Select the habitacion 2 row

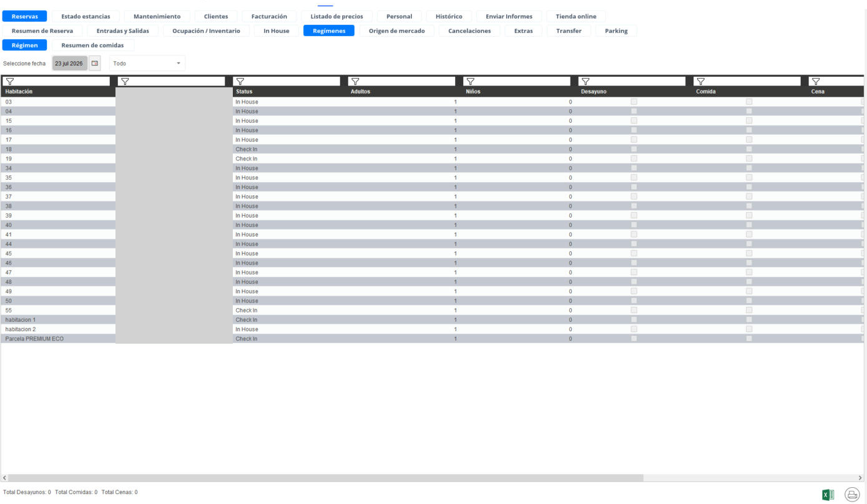click(433, 329)
